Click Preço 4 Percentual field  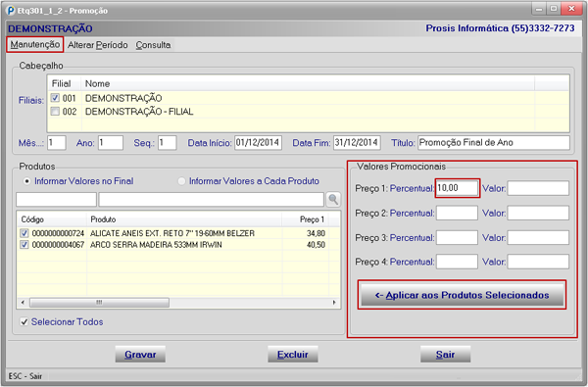457,262
